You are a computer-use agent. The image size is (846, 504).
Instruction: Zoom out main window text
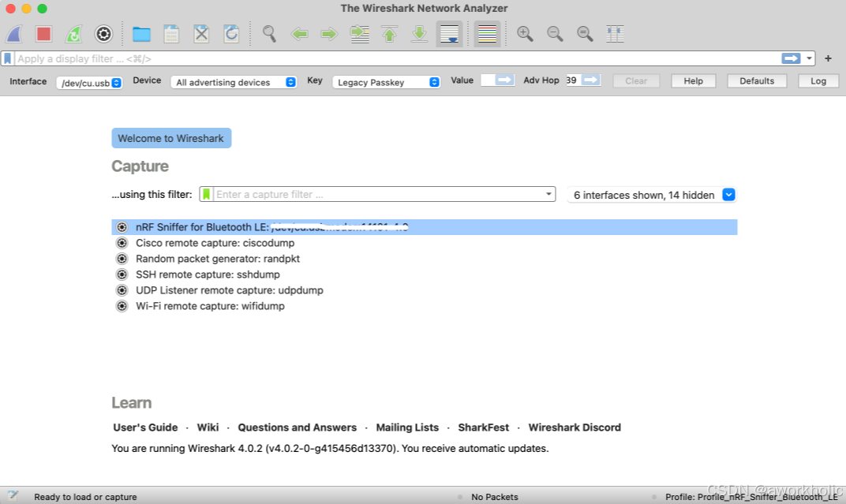click(x=555, y=34)
